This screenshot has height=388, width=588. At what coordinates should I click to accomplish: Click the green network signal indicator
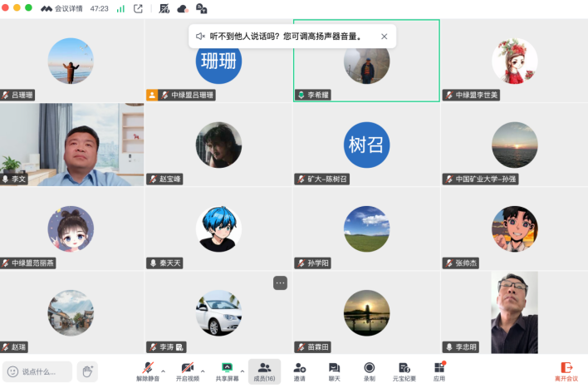pyautogui.click(x=120, y=8)
